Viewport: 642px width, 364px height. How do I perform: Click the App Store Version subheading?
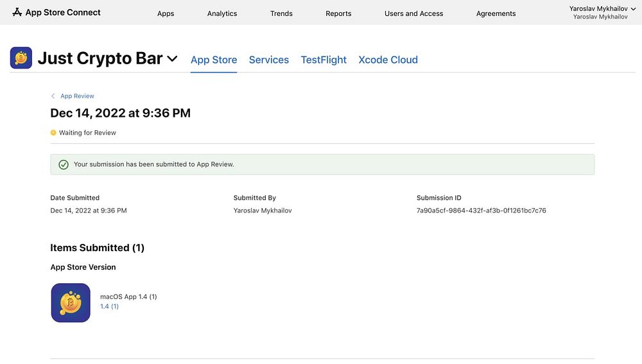tap(83, 267)
